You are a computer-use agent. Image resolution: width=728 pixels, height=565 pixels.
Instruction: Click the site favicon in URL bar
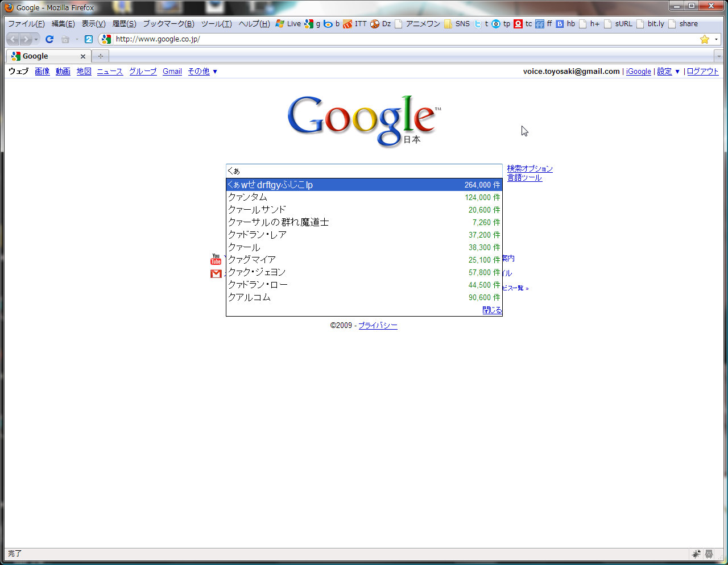pyautogui.click(x=106, y=39)
